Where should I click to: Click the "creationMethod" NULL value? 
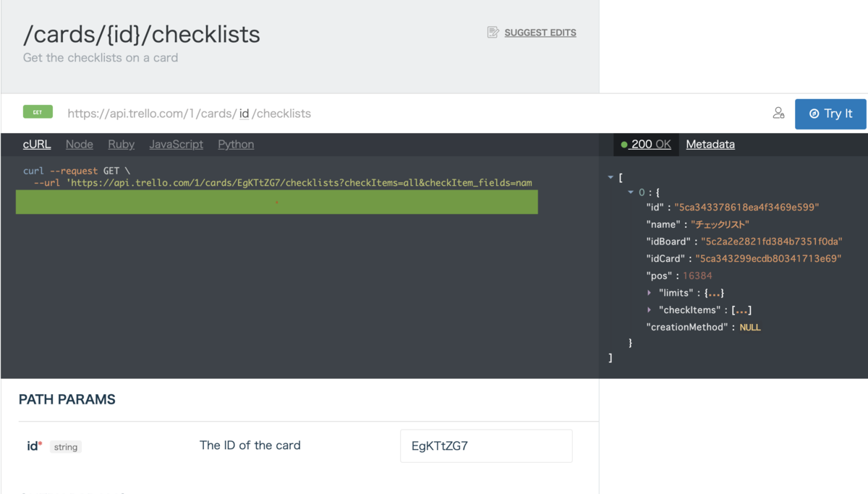coord(750,328)
